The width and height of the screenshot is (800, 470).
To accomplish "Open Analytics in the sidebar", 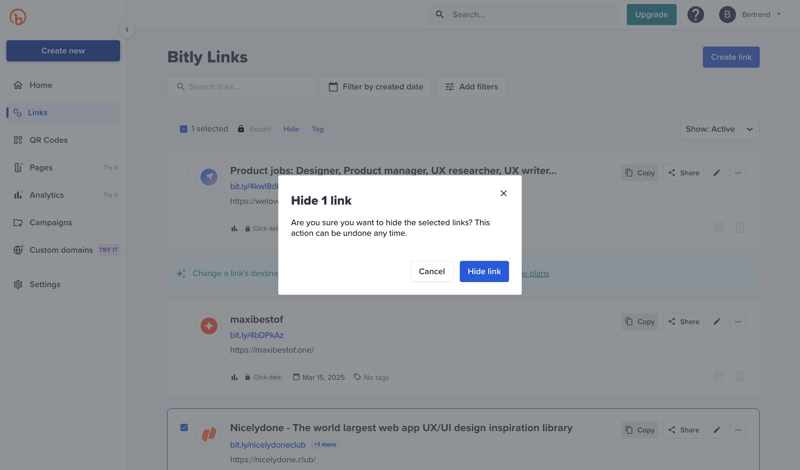I will tap(63, 195).
